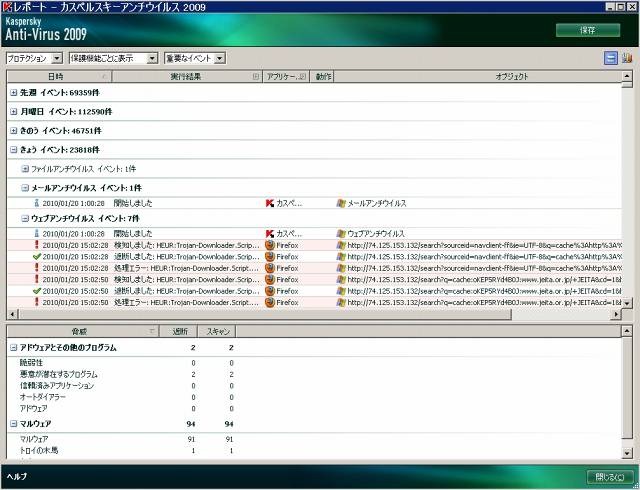Collapse the マルウェア threat group
This screenshot has height=490, width=640.
pos(13,424)
